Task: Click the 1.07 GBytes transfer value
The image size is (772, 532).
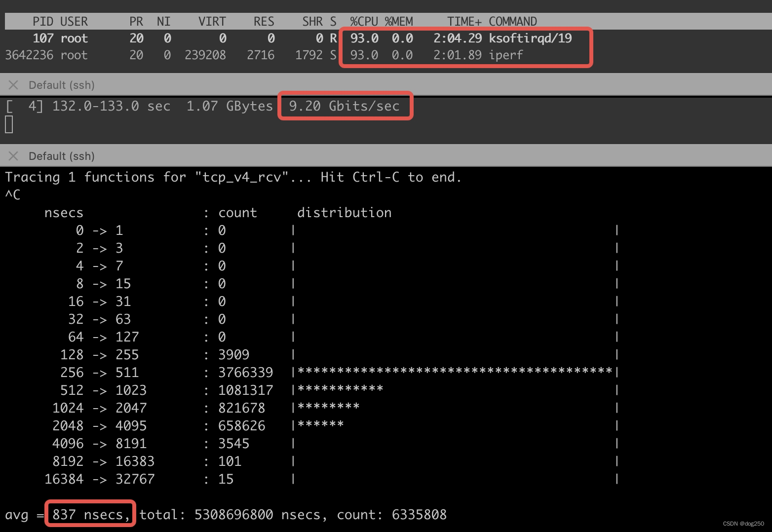Action: 230,106
